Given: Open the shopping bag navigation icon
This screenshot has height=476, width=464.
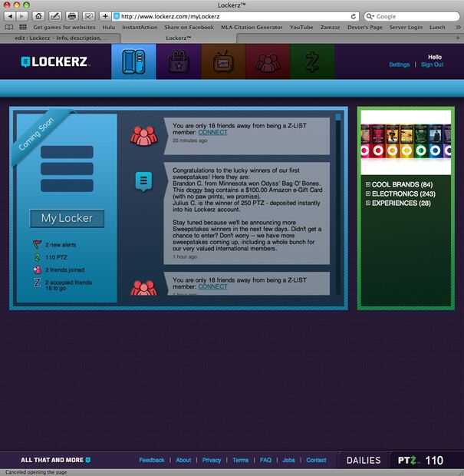Looking at the screenshot, I should coord(179,61).
